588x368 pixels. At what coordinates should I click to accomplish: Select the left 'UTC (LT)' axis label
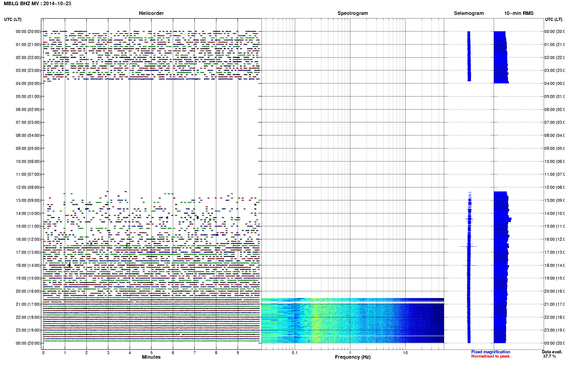13,19
